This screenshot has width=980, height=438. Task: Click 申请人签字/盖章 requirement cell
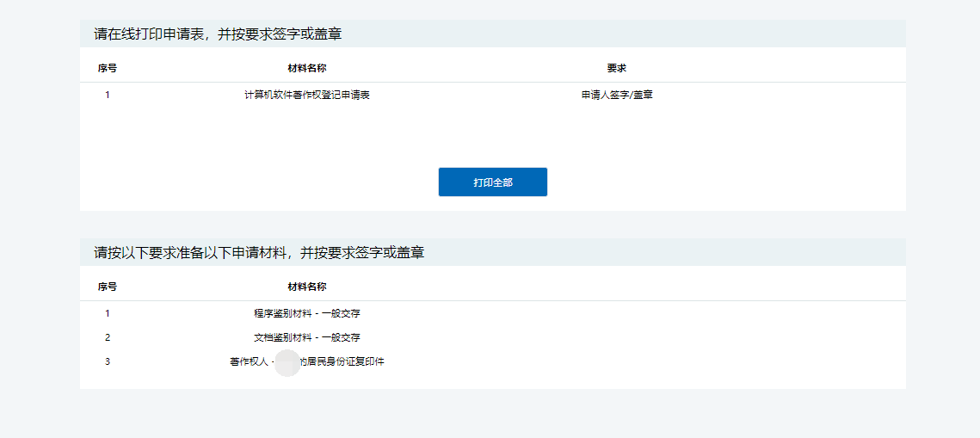(616, 96)
